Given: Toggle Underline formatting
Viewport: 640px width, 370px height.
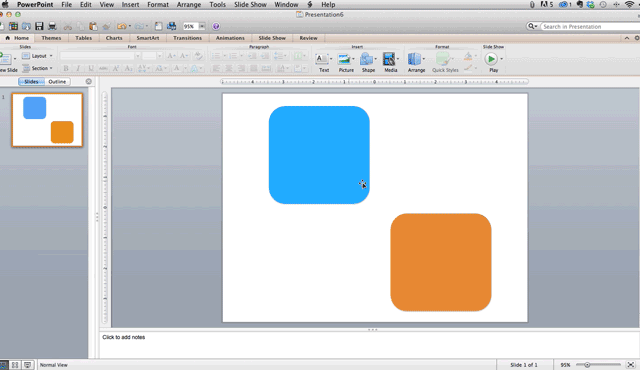Looking at the screenshot, I should (91, 68).
